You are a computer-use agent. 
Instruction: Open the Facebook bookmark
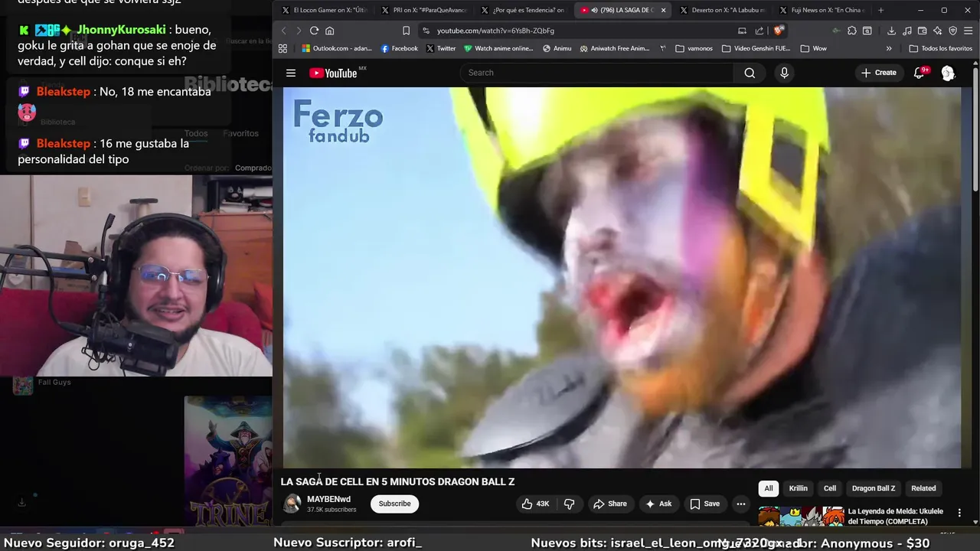[400, 48]
